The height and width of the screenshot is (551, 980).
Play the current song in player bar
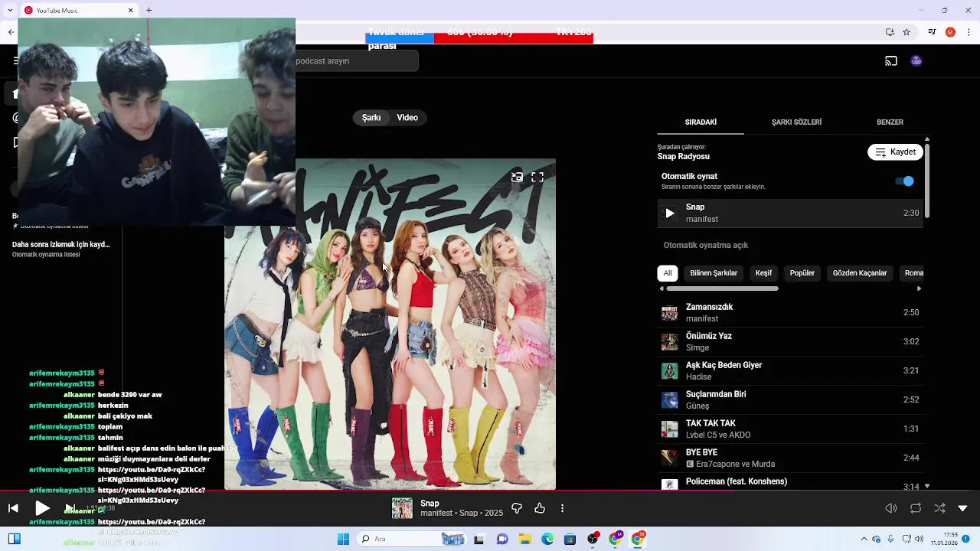pos(43,508)
